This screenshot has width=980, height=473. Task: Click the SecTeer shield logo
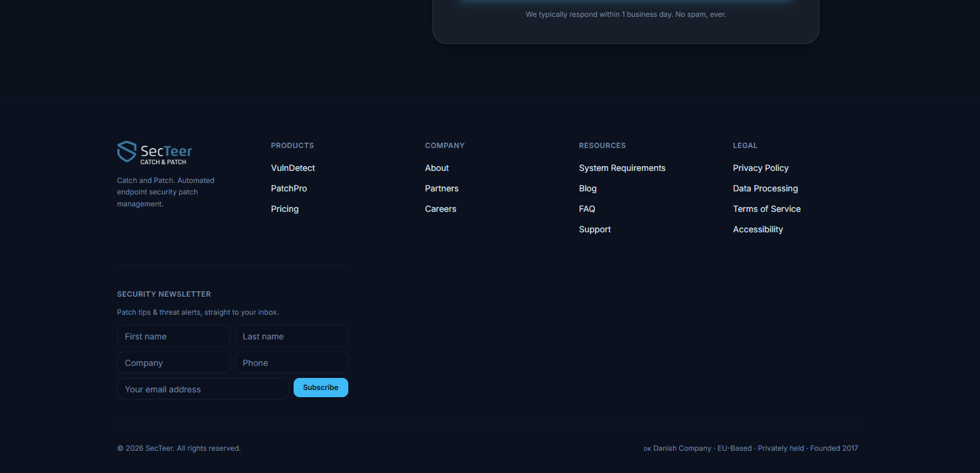coord(155,152)
